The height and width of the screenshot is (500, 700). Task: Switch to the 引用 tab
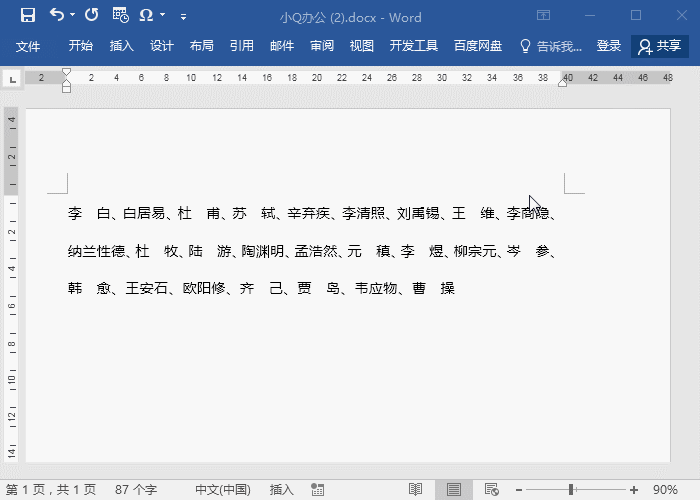[x=242, y=46]
